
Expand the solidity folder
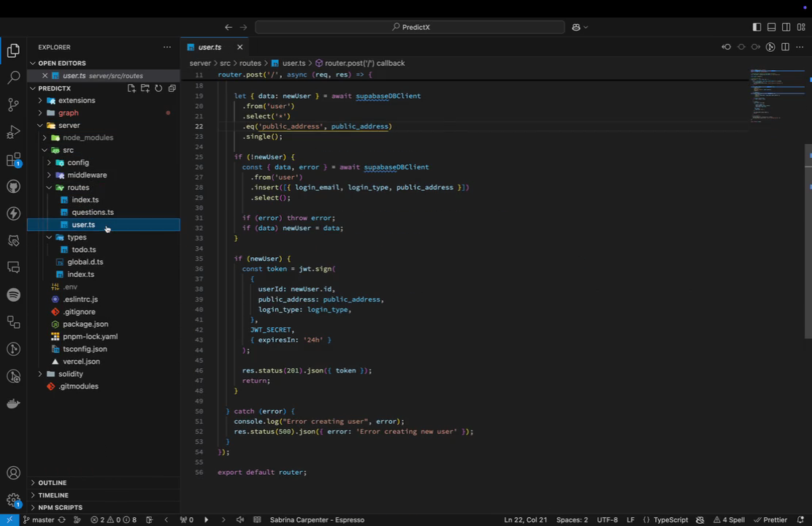point(104,374)
